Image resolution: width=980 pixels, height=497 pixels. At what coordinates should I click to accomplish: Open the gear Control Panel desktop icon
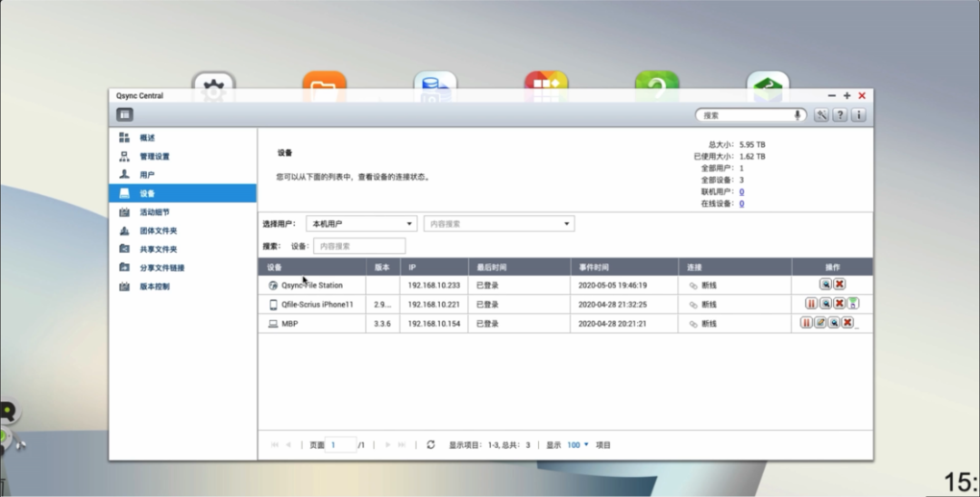[214, 87]
